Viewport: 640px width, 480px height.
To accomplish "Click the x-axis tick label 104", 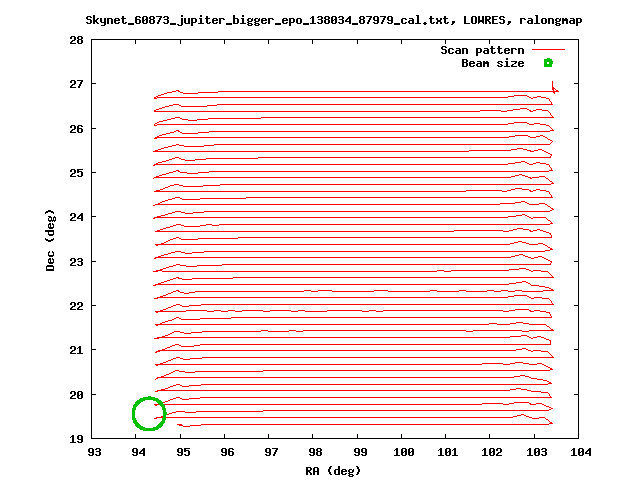I will point(581,452).
